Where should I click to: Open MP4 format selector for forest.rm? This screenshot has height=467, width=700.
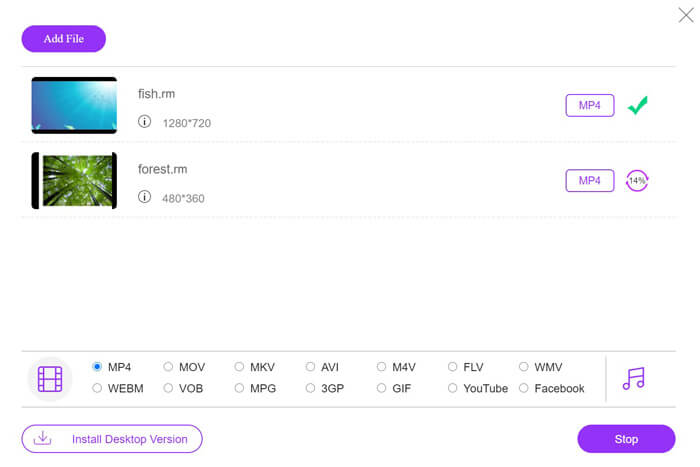pyautogui.click(x=590, y=180)
